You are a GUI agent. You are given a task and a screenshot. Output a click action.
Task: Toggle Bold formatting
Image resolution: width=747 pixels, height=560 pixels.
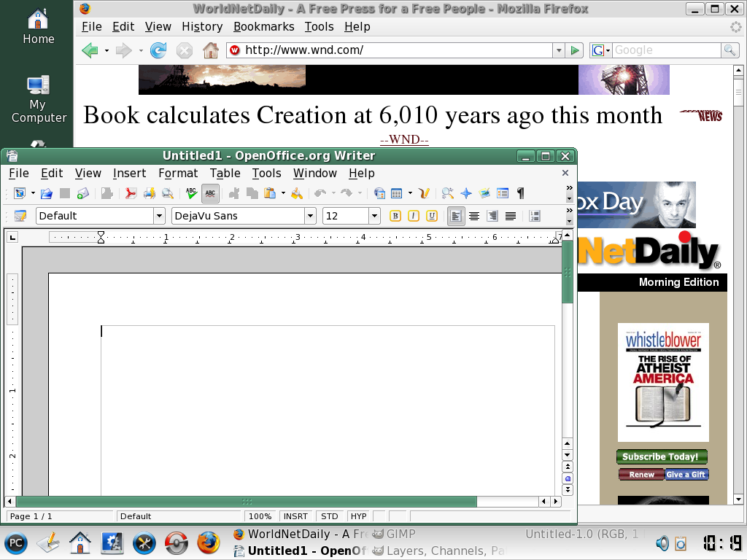[x=395, y=216]
